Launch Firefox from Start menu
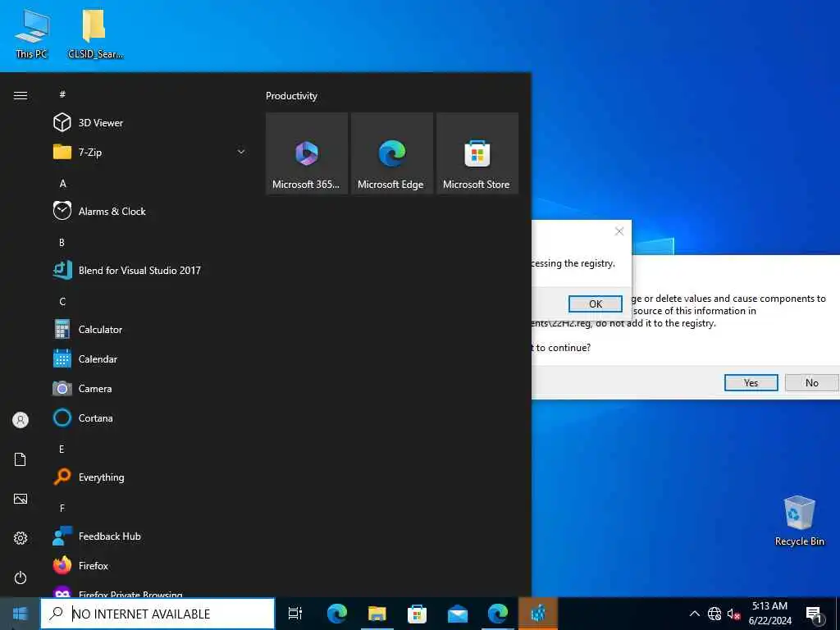The width and height of the screenshot is (840, 630). click(x=150, y=565)
